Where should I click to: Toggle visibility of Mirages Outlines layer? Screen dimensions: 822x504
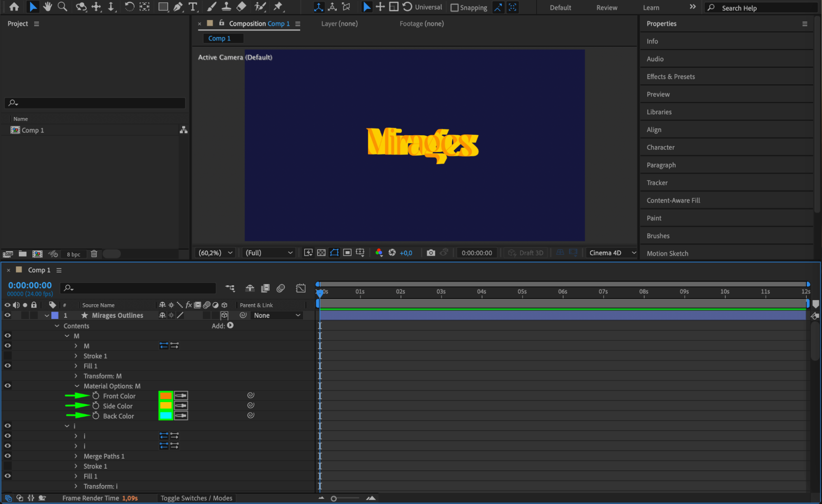[7, 315]
